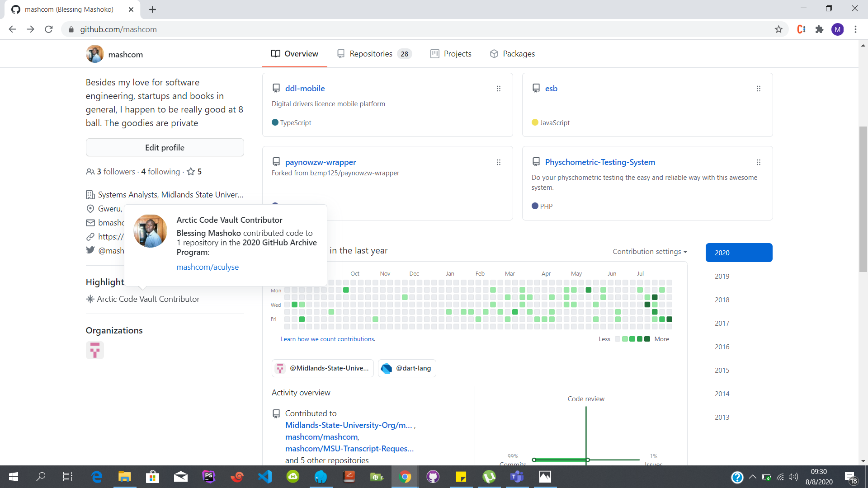Open the ddl-mobile repository
This screenshot has height=488, width=868.
[x=305, y=89]
